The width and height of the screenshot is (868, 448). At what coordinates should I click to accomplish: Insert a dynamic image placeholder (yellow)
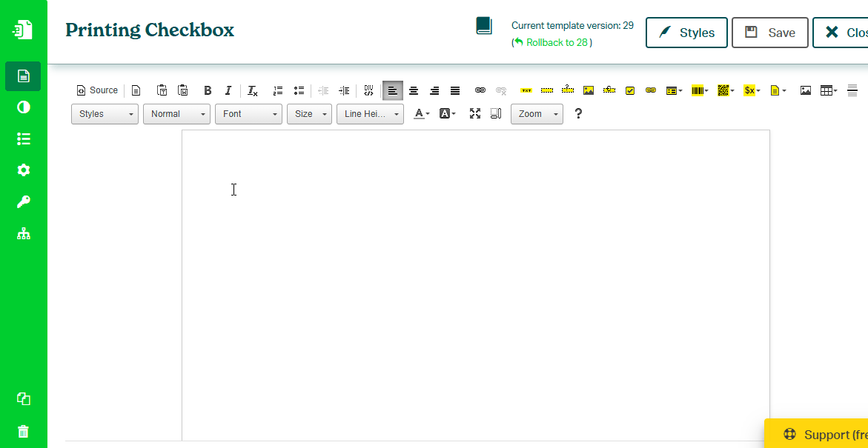(589, 90)
